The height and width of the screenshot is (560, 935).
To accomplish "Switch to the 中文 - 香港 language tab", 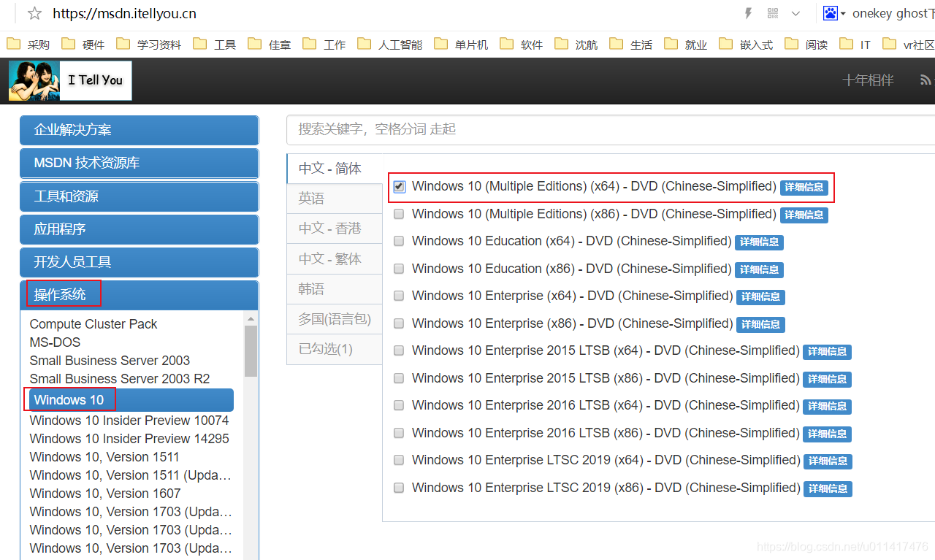I will pos(335,229).
